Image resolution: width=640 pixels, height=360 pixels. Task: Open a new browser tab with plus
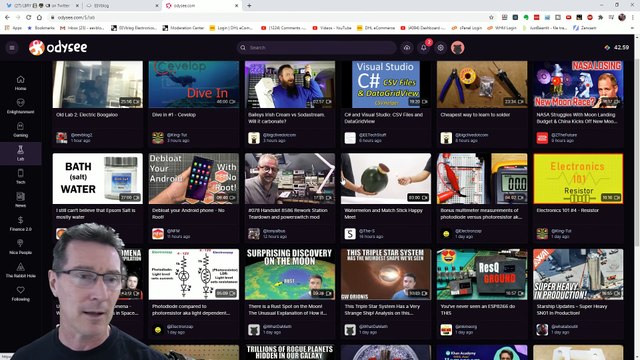(249, 5)
